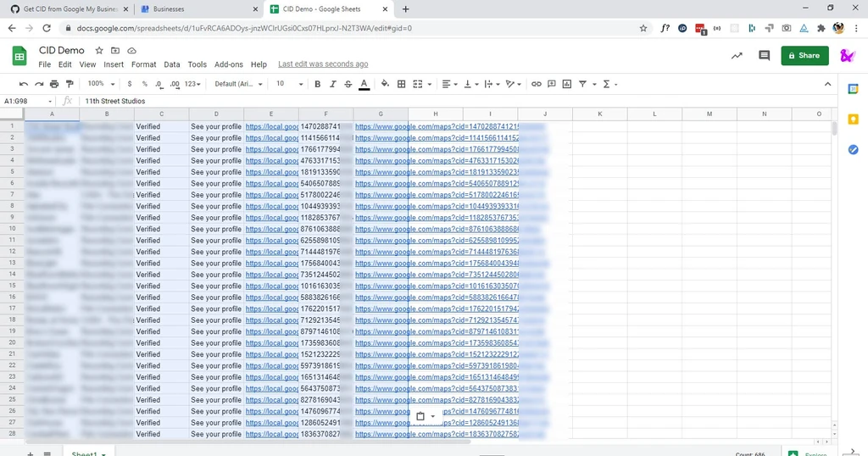The height and width of the screenshot is (456, 868).
Task: Create a filter
Action: tap(583, 84)
